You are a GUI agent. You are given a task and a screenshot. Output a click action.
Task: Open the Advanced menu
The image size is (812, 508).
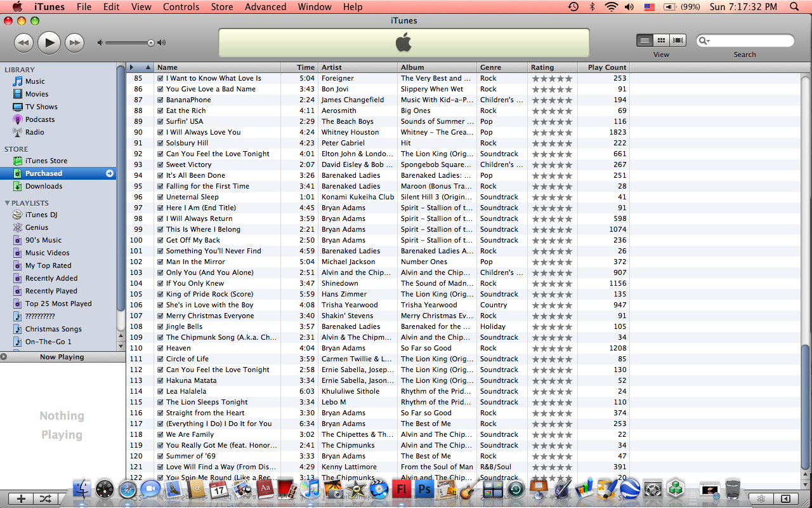click(265, 7)
